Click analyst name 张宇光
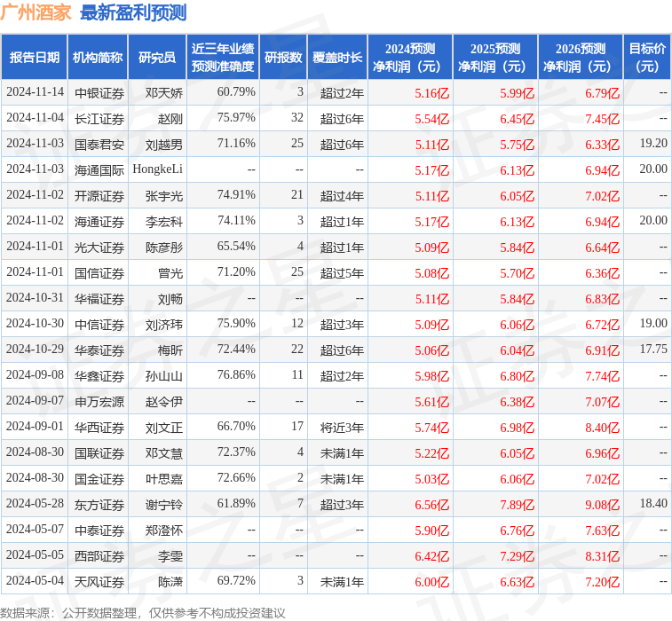672x621 pixels. click(x=164, y=196)
